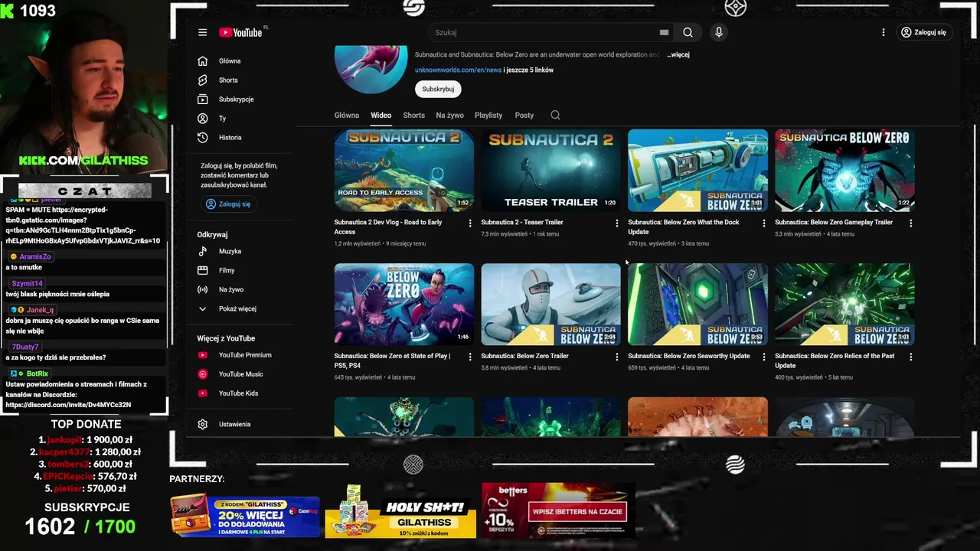This screenshot has height=551, width=980.
Task: Switch to the channel Shorts tab
Action: [x=413, y=115]
